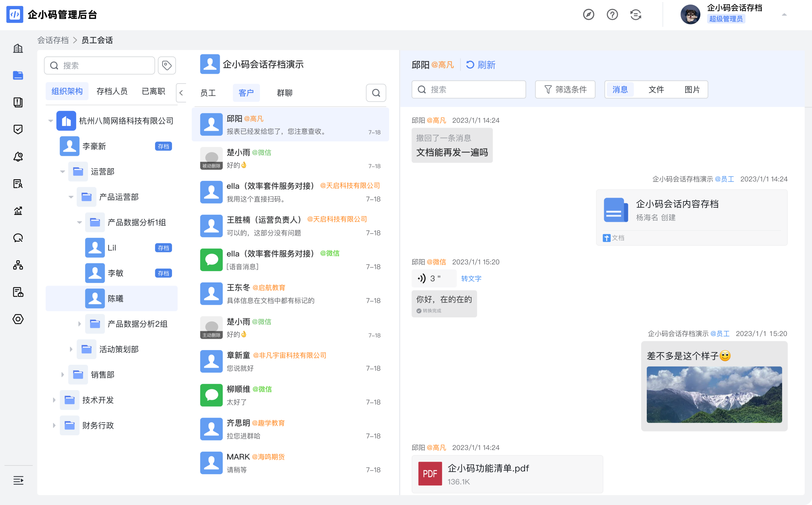Click the customer list search magnifier button
The height and width of the screenshot is (505, 812).
pyautogui.click(x=376, y=93)
